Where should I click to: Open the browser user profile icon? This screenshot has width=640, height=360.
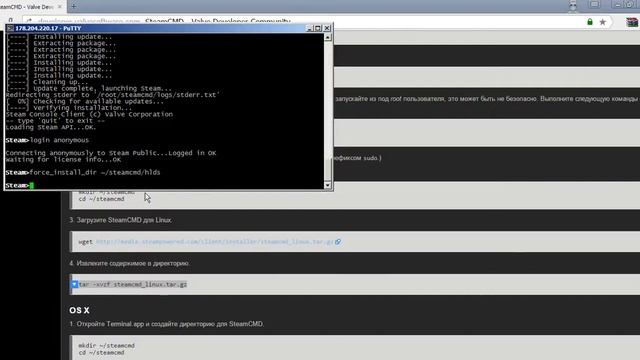tap(573, 5)
